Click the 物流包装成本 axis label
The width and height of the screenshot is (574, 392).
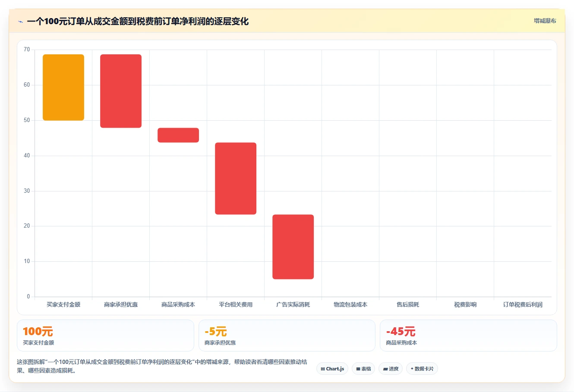point(350,304)
